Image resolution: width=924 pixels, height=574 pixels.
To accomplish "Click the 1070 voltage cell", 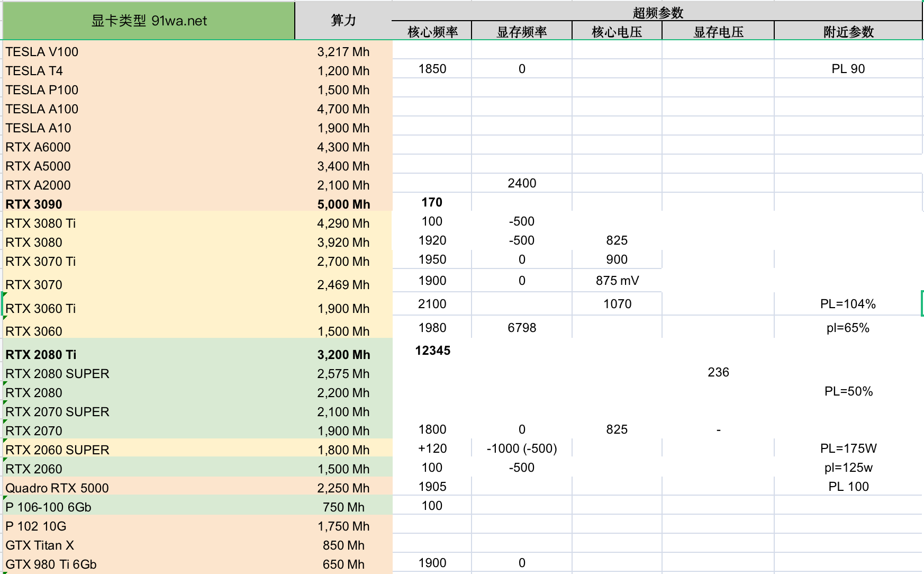I will pyautogui.click(x=617, y=304).
